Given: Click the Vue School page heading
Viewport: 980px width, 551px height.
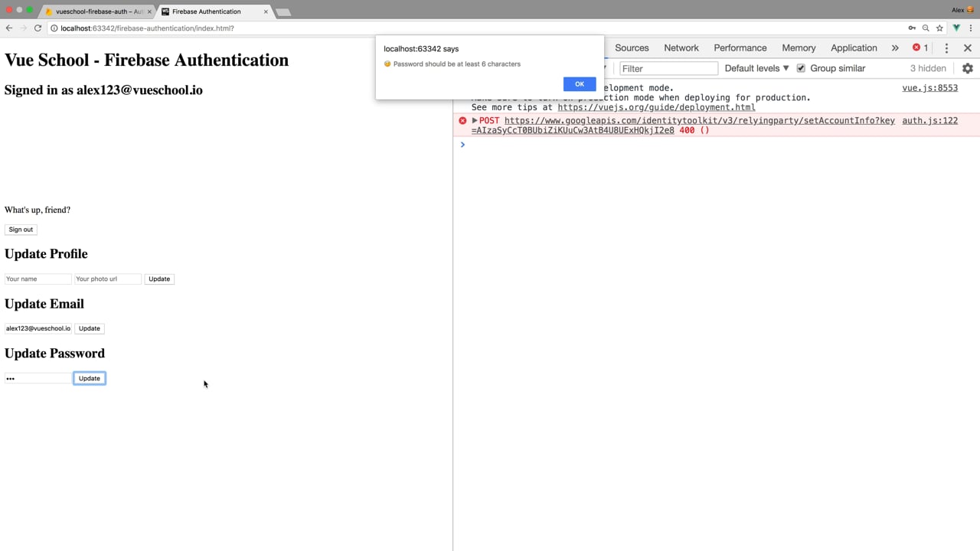Looking at the screenshot, I should point(147,60).
